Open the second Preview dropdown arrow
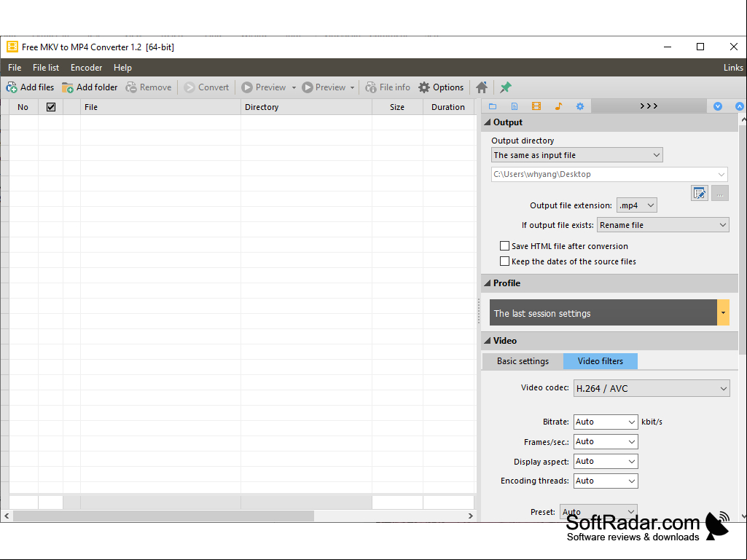Viewport: 747px width, 560px height. pos(353,87)
